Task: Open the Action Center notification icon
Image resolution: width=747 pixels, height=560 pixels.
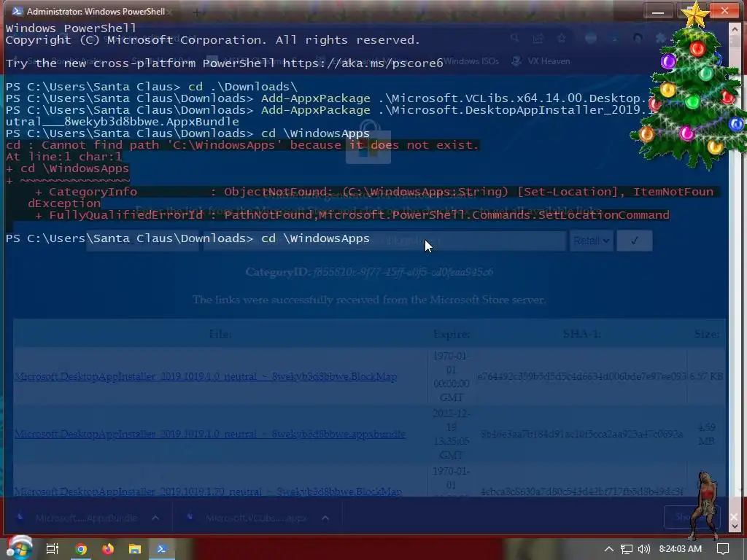Action: (x=723, y=549)
